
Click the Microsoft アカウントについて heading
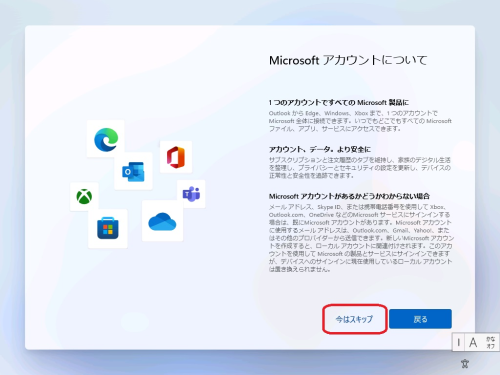click(348, 60)
